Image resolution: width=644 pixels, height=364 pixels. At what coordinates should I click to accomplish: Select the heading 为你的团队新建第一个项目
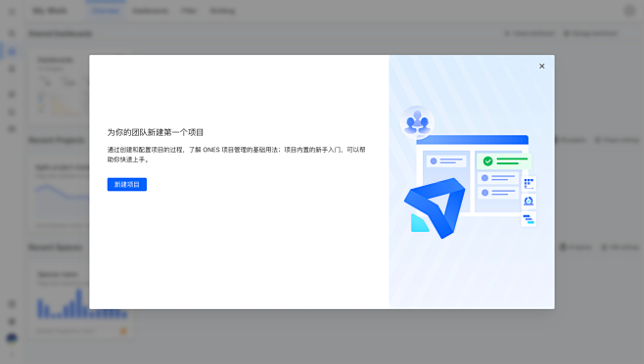click(x=156, y=132)
